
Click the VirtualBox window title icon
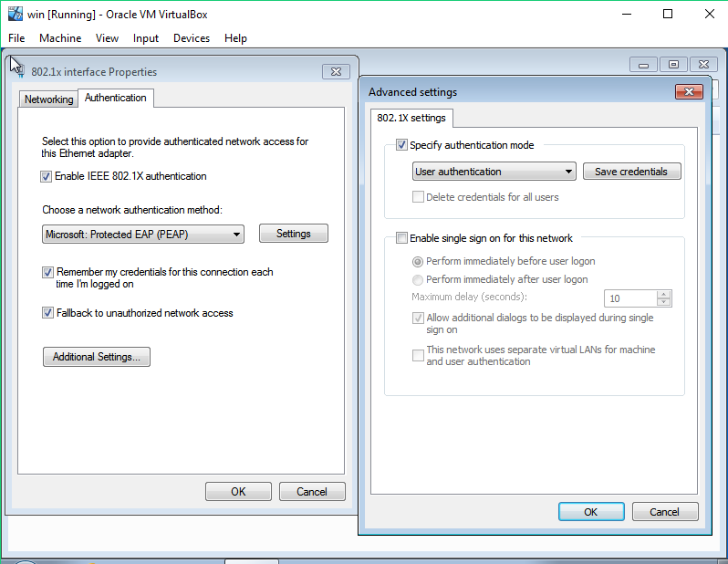coord(16,14)
